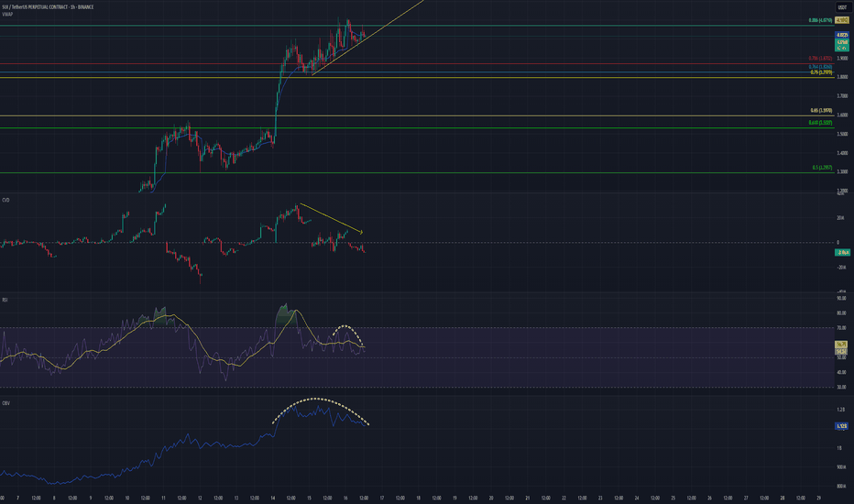The height and width of the screenshot is (504, 854).
Task: Click the 90.00 value on RSI scale
Action: pos(841,298)
